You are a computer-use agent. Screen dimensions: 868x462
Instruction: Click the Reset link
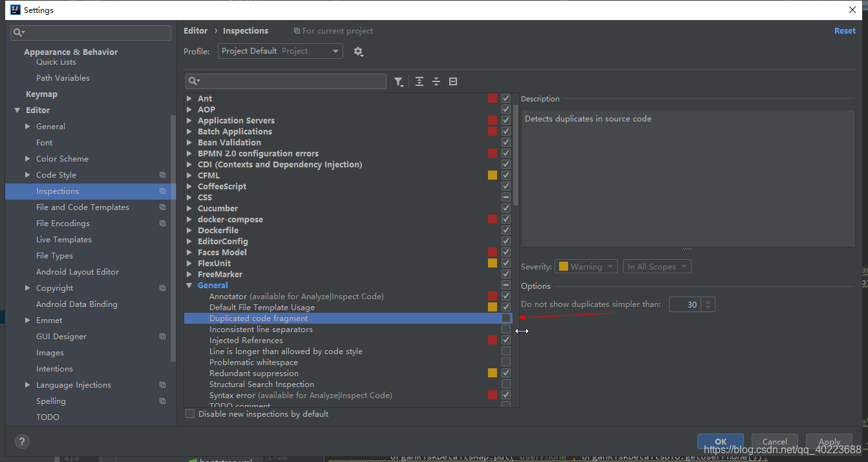tap(845, 31)
